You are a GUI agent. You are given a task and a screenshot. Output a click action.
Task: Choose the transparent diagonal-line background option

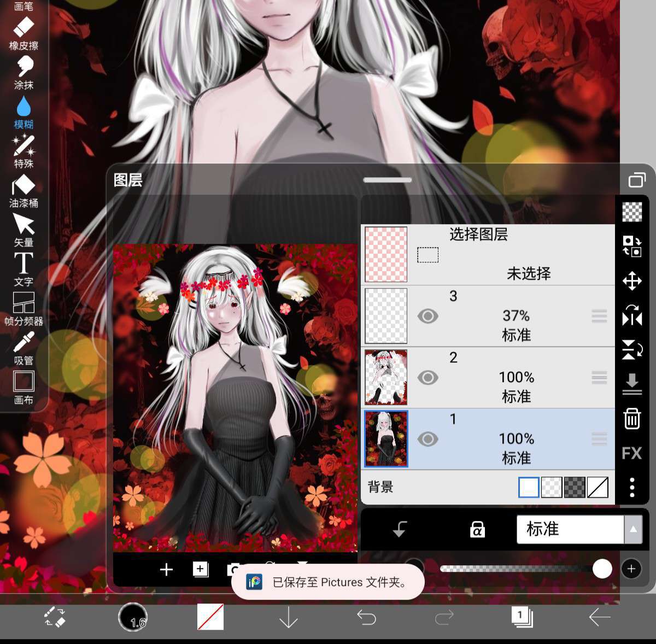pyautogui.click(x=598, y=487)
